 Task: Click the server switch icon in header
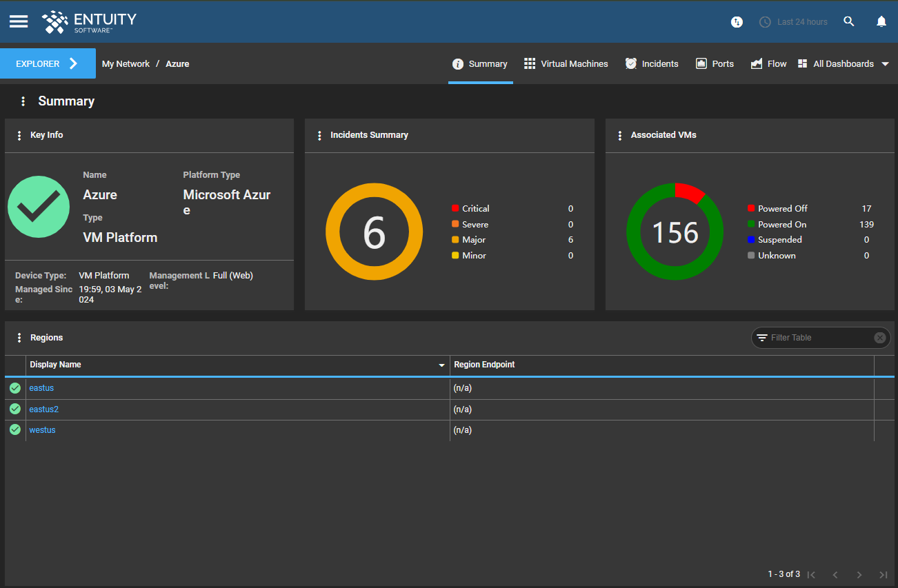tap(737, 22)
